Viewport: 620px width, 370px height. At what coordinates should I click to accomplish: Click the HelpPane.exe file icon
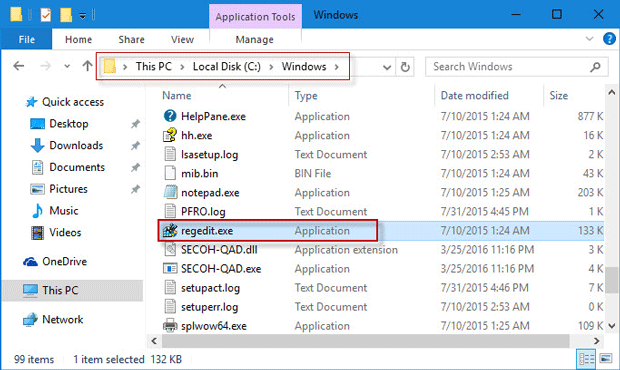(170, 116)
